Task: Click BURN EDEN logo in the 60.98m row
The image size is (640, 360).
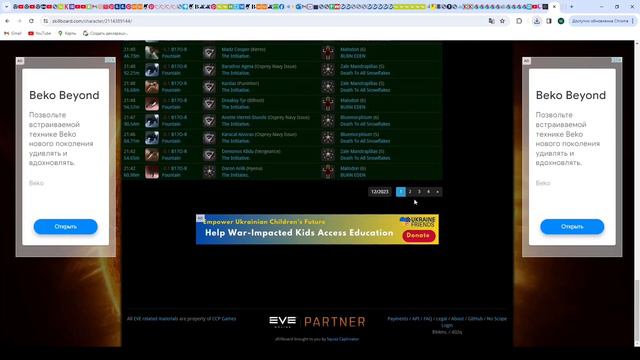Action: pyautogui.click(x=328, y=171)
